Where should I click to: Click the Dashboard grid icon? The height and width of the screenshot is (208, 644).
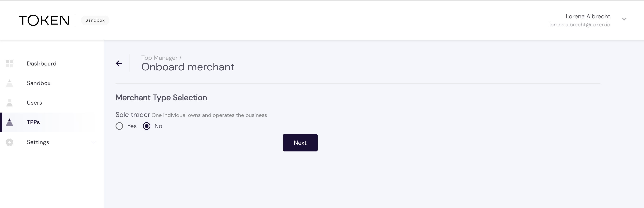[9, 64]
